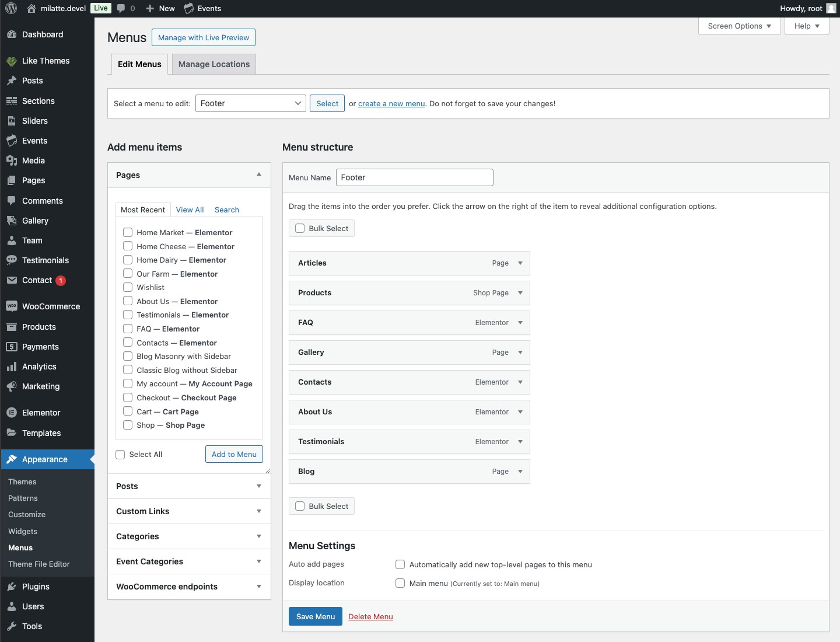
Task: Enable the top Bulk Select checkbox
Action: click(300, 228)
